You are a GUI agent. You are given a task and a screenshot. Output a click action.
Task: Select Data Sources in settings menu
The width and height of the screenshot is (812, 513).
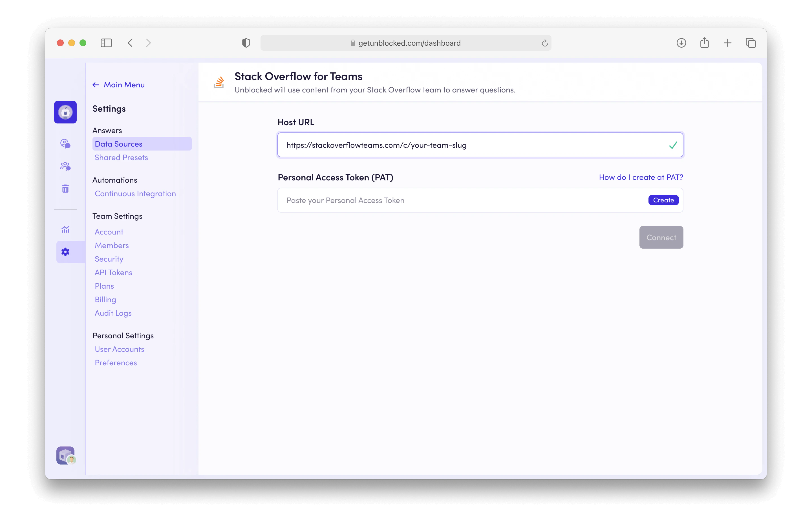coord(142,144)
